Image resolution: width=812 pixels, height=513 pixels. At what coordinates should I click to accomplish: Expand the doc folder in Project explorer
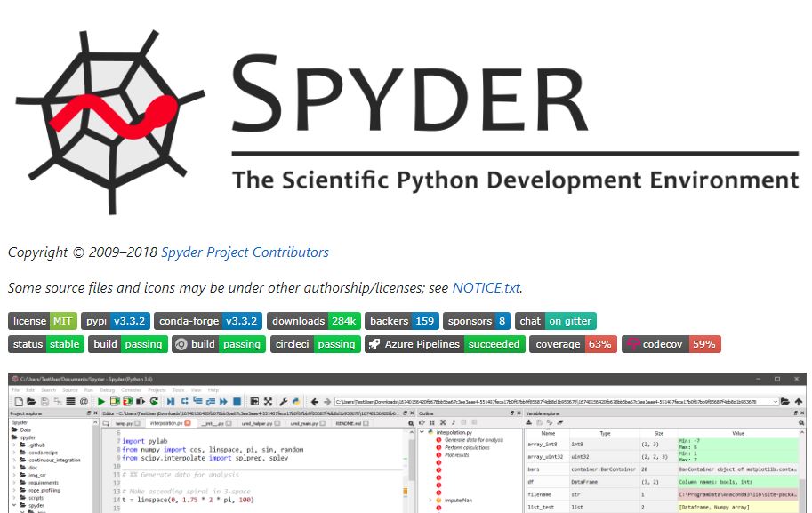click(14, 468)
